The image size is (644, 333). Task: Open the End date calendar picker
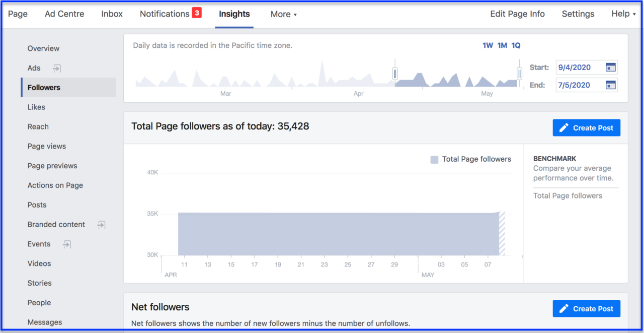(611, 85)
